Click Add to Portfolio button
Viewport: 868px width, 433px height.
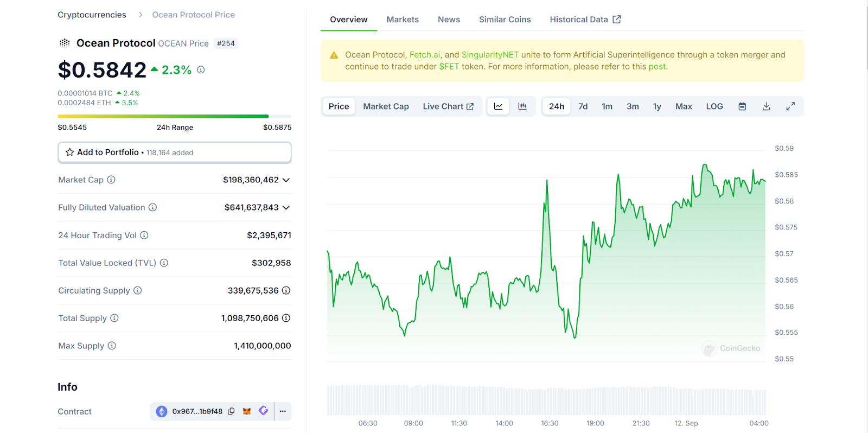coord(175,152)
